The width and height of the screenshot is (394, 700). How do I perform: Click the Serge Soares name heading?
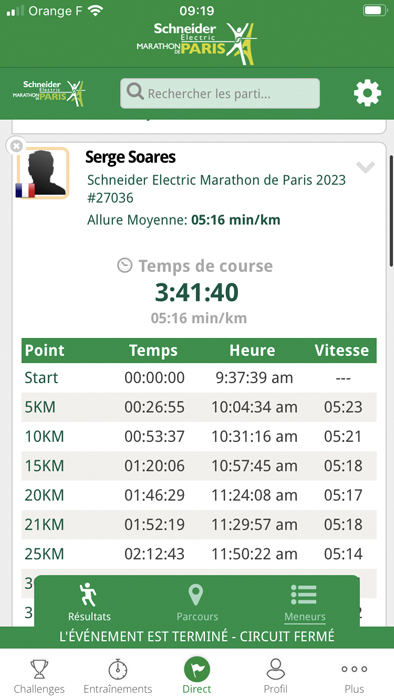130,157
